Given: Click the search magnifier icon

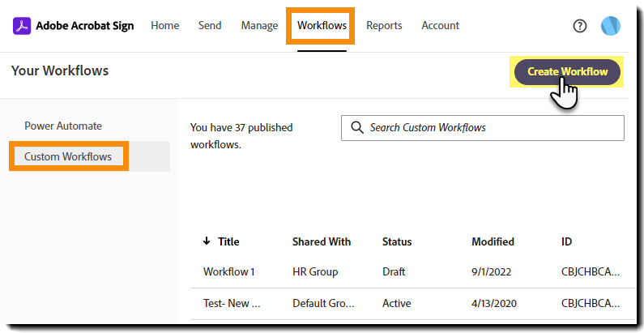Looking at the screenshot, I should [x=356, y=128].
